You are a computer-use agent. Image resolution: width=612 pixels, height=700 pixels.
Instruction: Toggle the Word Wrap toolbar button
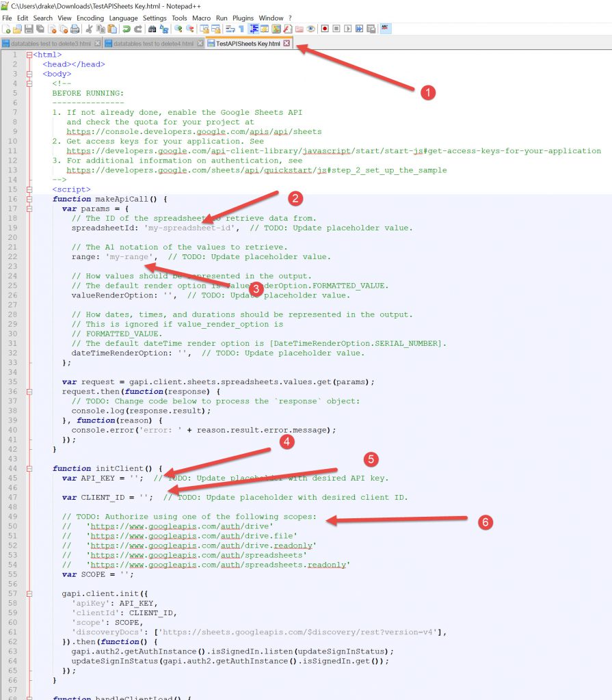coord(230,29)
